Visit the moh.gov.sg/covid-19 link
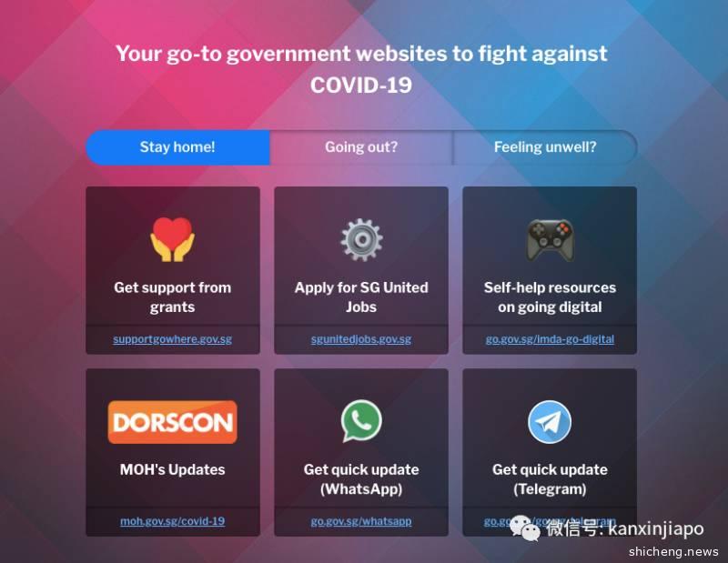Screen dimensions: 728x563 coord(172,521)
